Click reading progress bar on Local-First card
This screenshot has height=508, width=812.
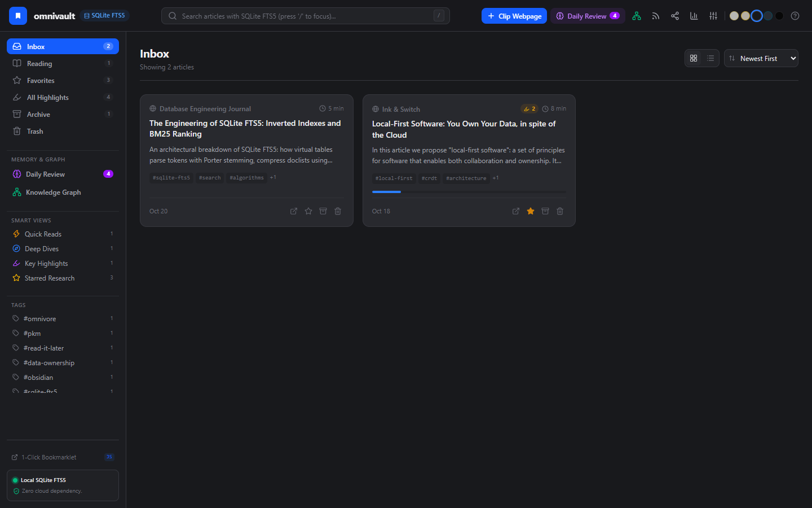pyautogui.click(x=469, y=192)
